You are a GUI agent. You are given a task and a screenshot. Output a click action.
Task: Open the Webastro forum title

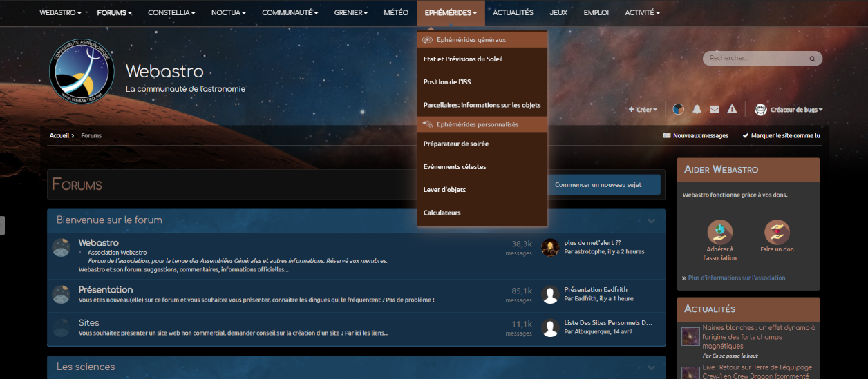[x=99, y=243]
